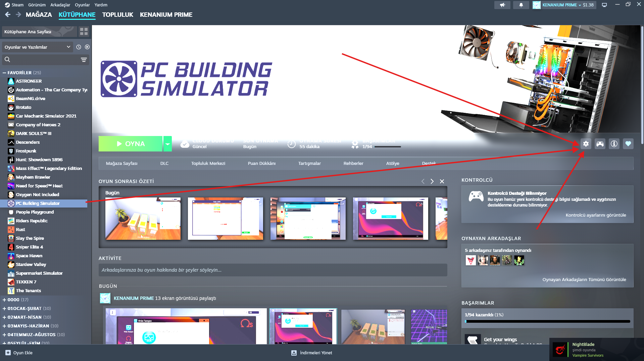The height and width of the screenshot is (361, 644).
Task: Open Kontrolcü ayarlarını görüntüle link
Action: tap(596, 215)
